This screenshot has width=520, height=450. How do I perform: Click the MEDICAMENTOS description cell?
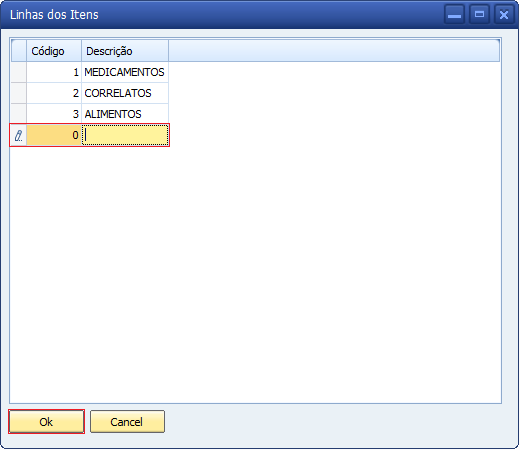point(125,72)
